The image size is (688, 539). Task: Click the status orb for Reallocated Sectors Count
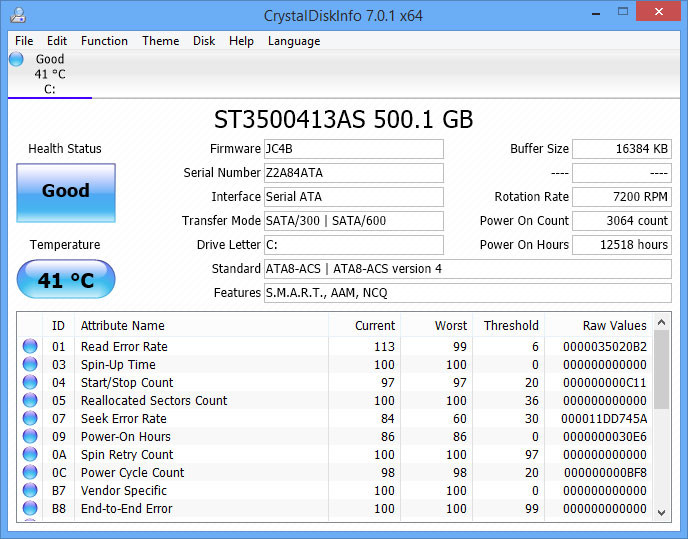point(30,400)
